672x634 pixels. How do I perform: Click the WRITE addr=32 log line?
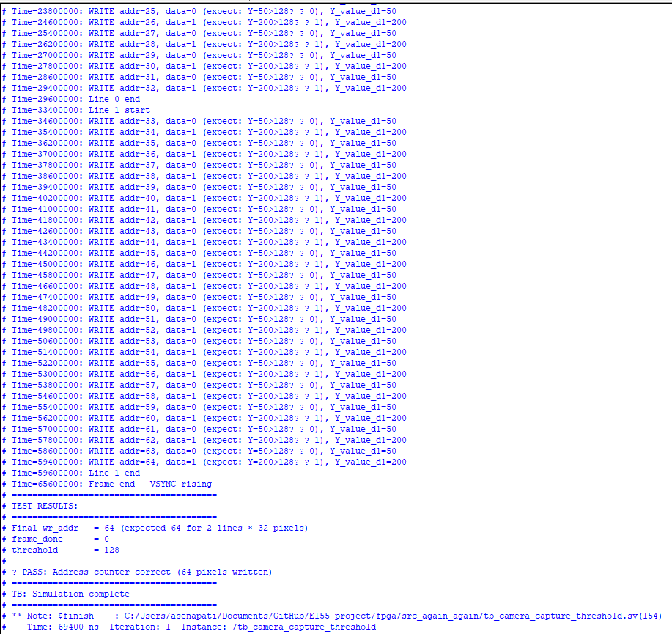pyautogui.click(x=209, y=88)
